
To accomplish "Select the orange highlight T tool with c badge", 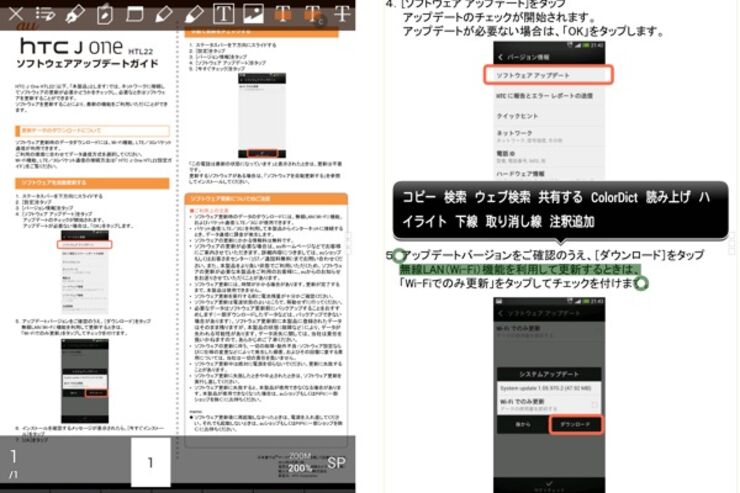I will click(x=313, y=14).
